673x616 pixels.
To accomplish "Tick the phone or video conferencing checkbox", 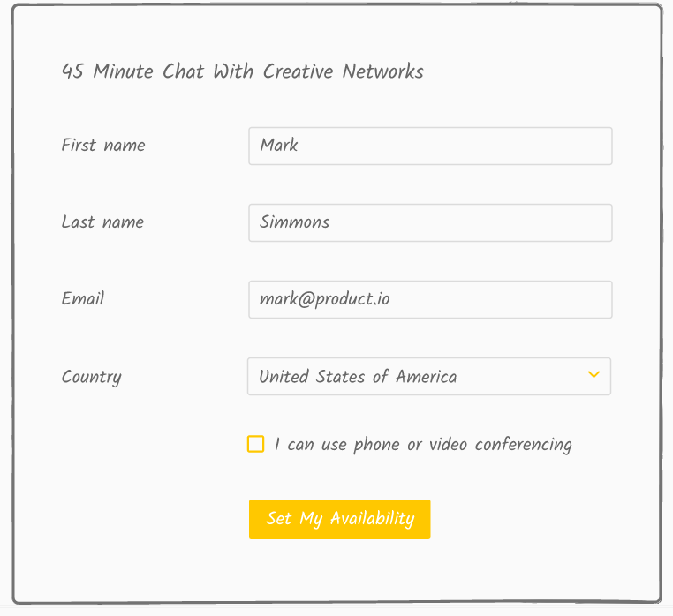I will coord(256,444).
